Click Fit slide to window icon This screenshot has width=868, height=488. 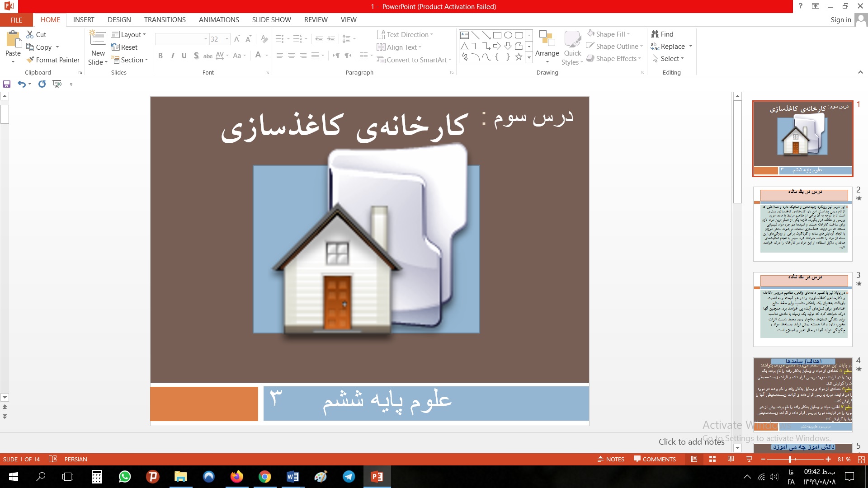(x=861, y=459)
